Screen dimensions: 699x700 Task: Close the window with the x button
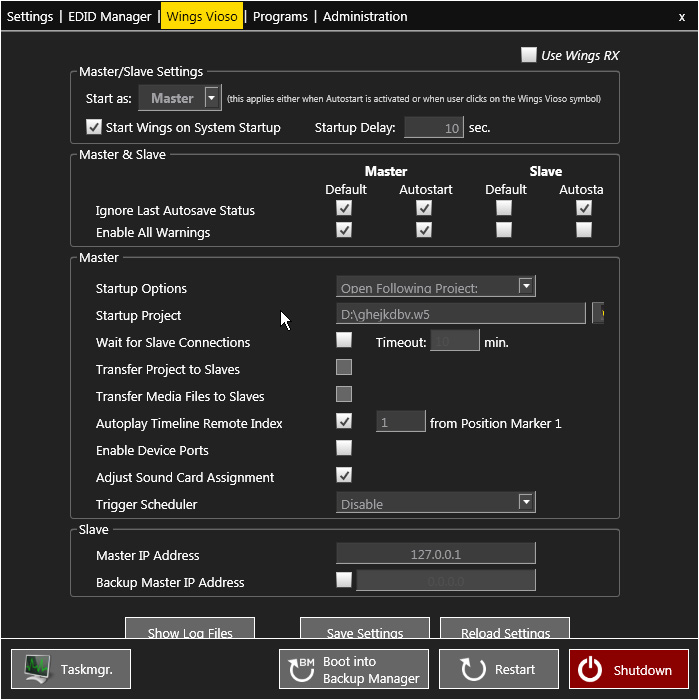682,17
